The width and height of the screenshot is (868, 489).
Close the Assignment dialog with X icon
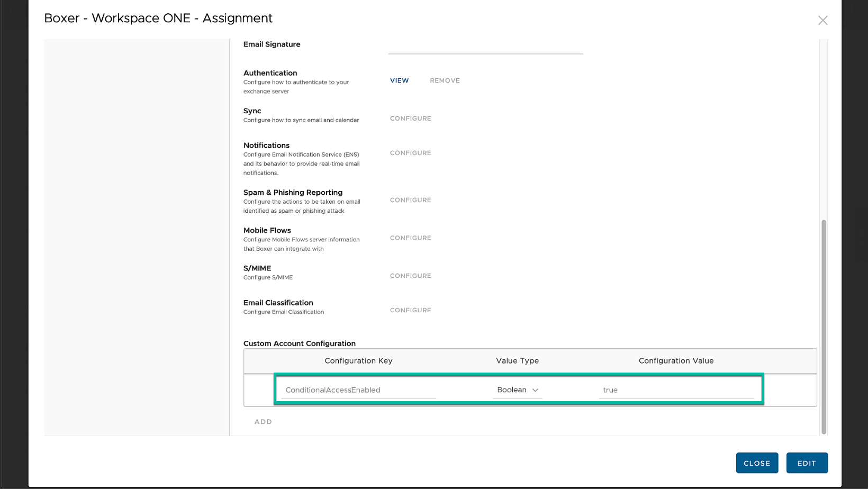click(822, 20)
